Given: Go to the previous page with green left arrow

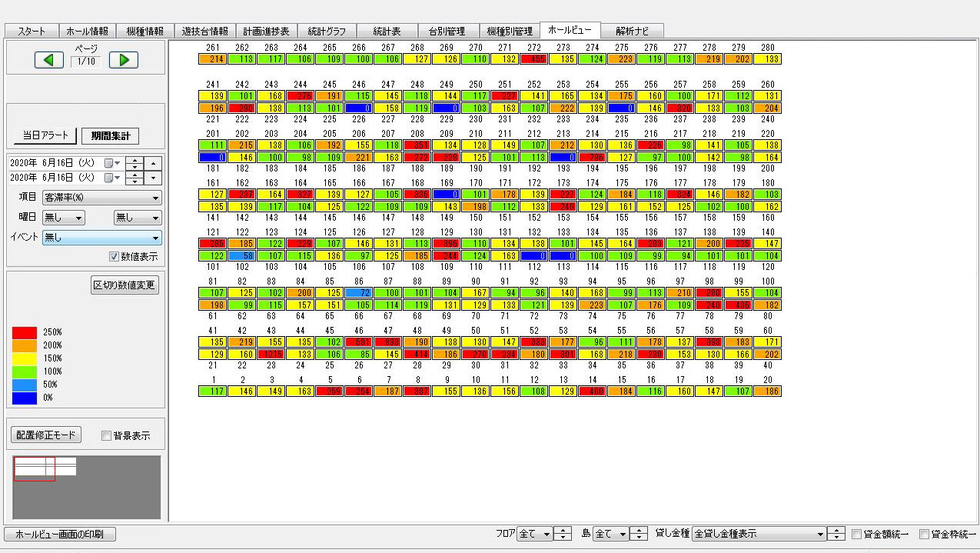Looking at the screenshot, I should [x=49, y=60].
